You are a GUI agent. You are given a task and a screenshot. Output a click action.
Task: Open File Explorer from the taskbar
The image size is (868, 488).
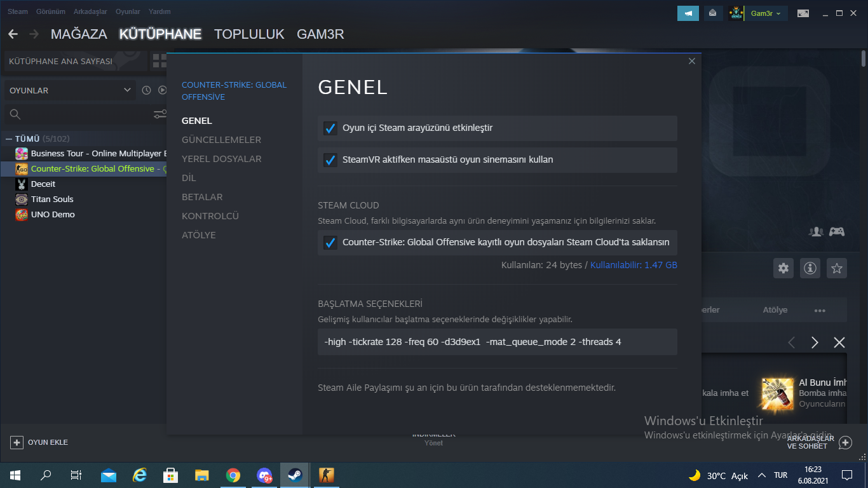[x=202, y=475]
